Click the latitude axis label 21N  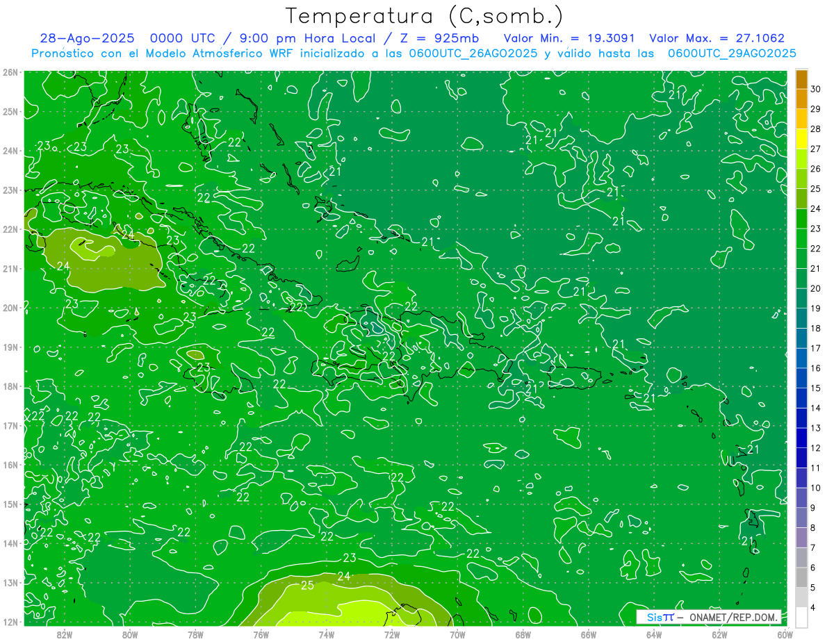pyautogui.click(x=10, y=268)
